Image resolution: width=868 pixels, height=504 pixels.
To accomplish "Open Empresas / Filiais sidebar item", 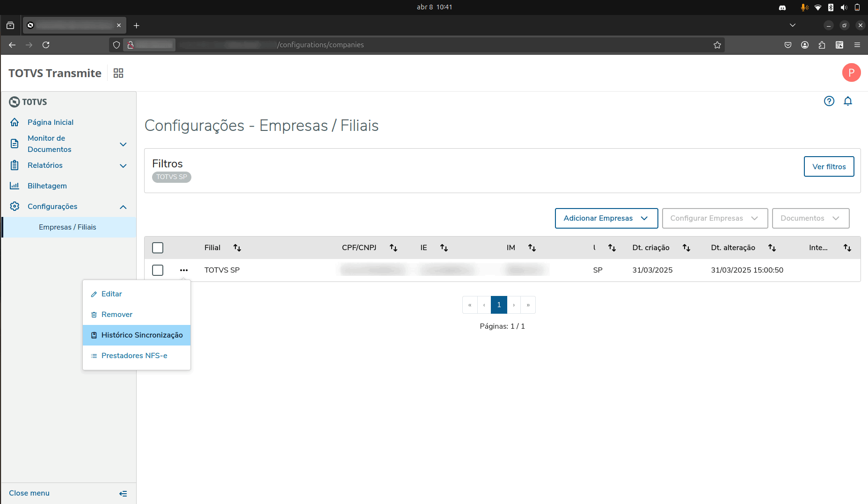I will [69, 227].
